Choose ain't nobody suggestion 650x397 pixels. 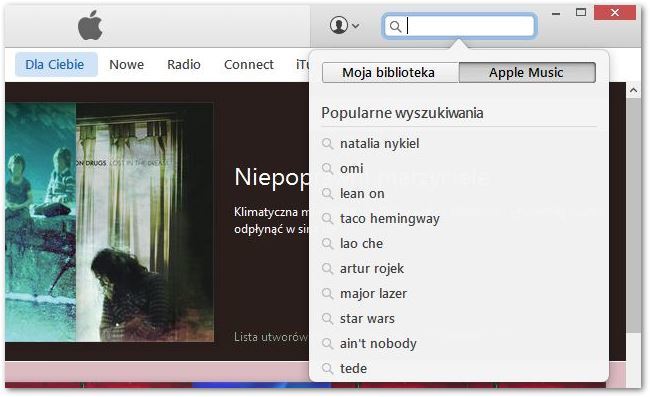378,343
